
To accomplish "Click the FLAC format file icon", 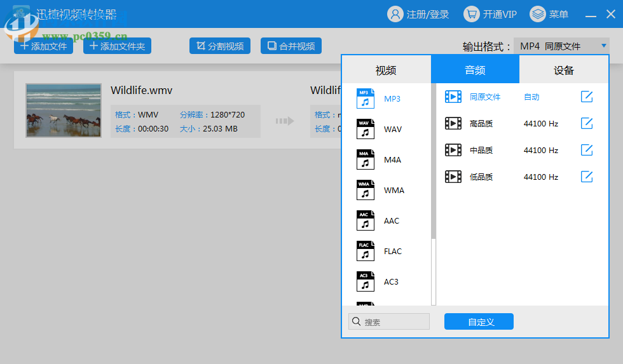I will coord(366,251).
